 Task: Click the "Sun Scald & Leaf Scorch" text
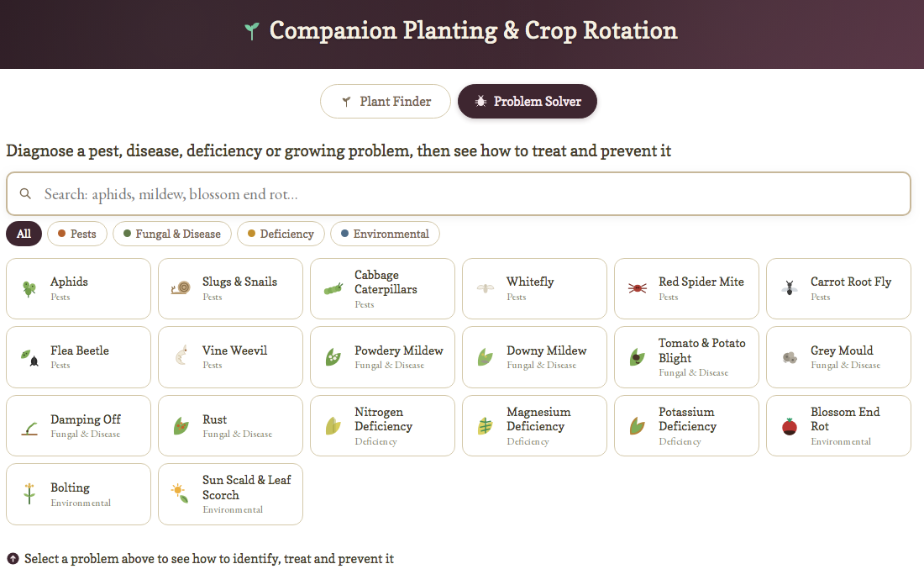point(246,487)
